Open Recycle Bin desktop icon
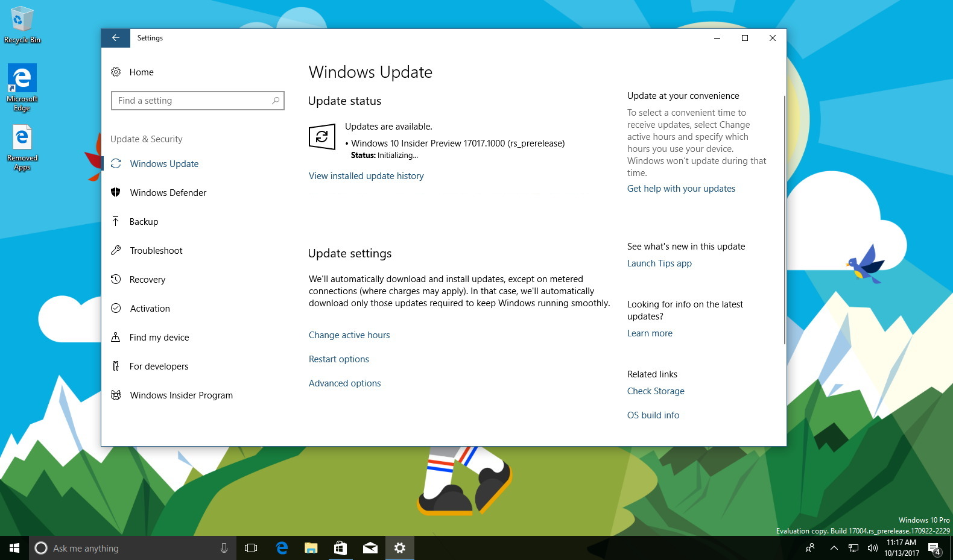 click(22, 25)
